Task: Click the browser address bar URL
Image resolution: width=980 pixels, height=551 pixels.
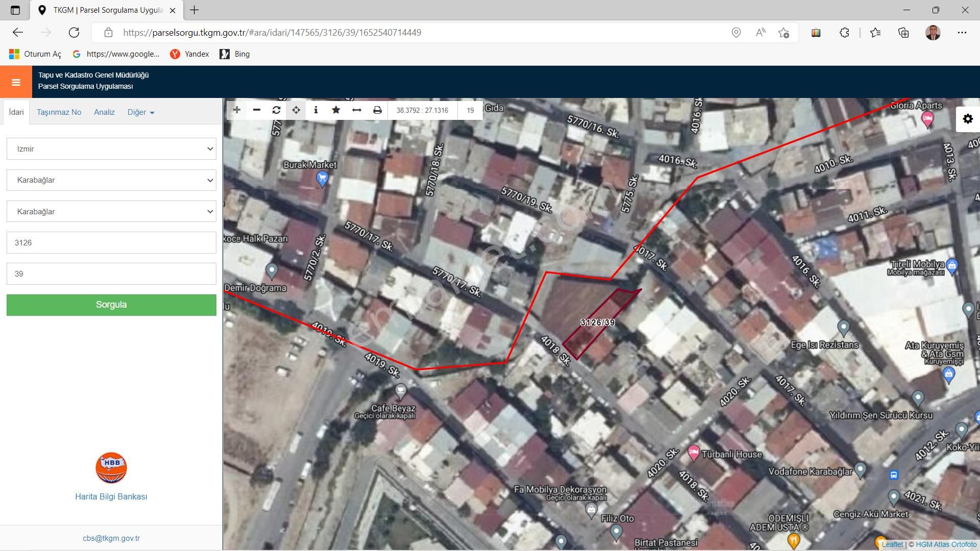Action: click(x=272, y=33)
